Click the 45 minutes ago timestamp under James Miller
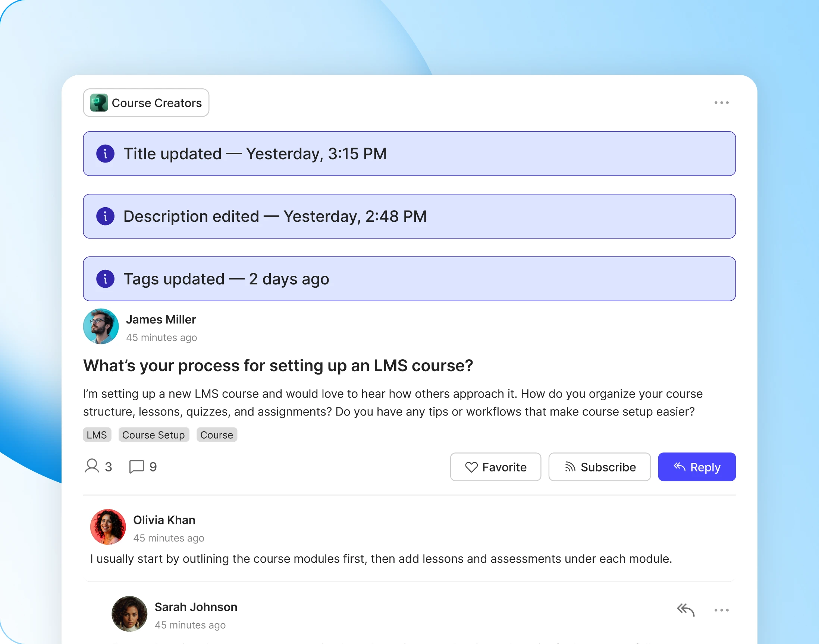The image size is (819, 644). 161,337
